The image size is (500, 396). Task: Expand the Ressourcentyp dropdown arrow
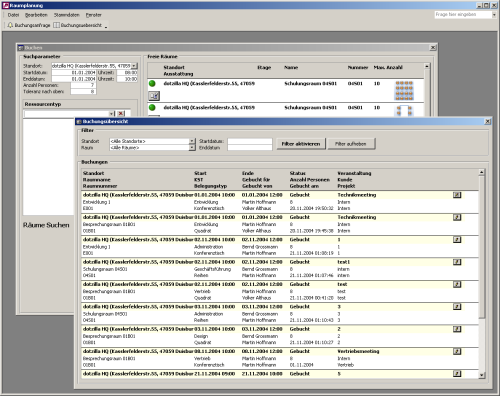pos(112,114)
